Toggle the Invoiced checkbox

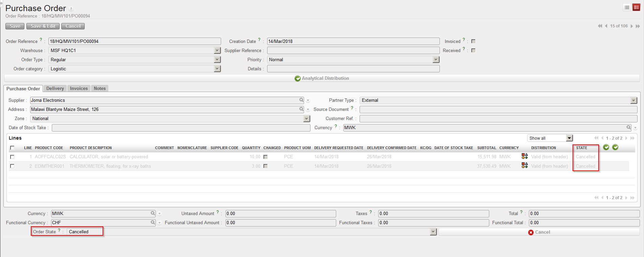click(x=473, y=41)
